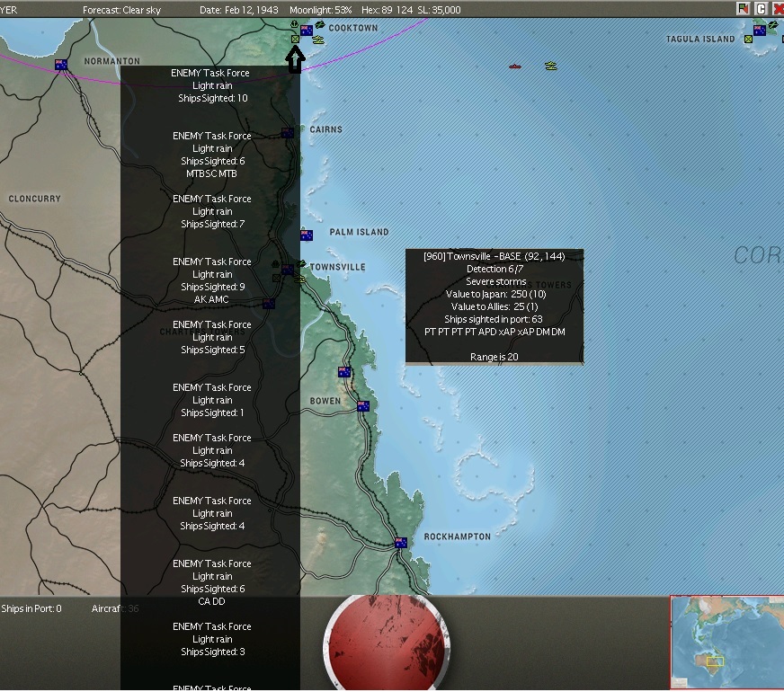Click the Date: Feb 12, 1943 text
784x692 pixels.
point(238,10)
